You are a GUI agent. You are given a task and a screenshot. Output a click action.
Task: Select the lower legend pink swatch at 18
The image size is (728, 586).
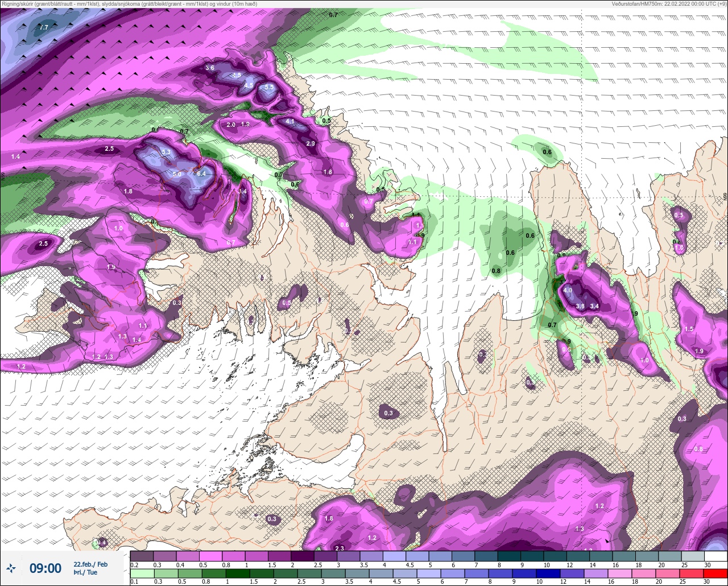(x=644, y=573)
